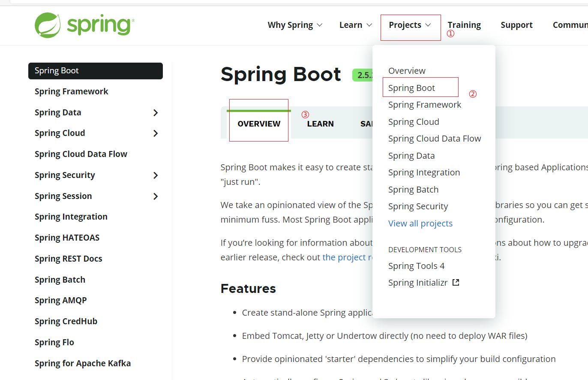588x380 pixels.
Task: Select Spring Integration in Projects dropdown
Action: [x=424, y=172]
